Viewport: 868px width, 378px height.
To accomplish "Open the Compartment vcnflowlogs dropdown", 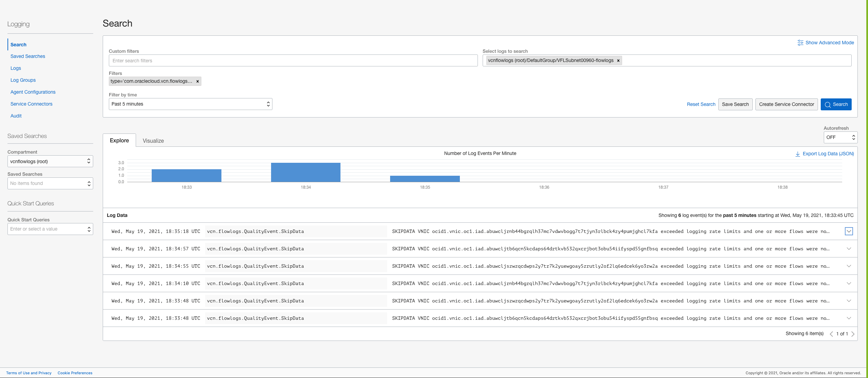I will 50,161.
